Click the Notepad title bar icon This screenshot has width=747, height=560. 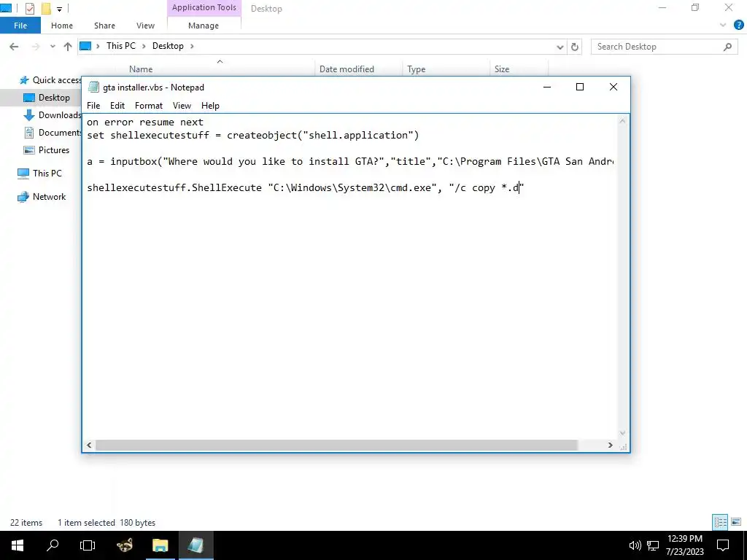tap(94, 87)
